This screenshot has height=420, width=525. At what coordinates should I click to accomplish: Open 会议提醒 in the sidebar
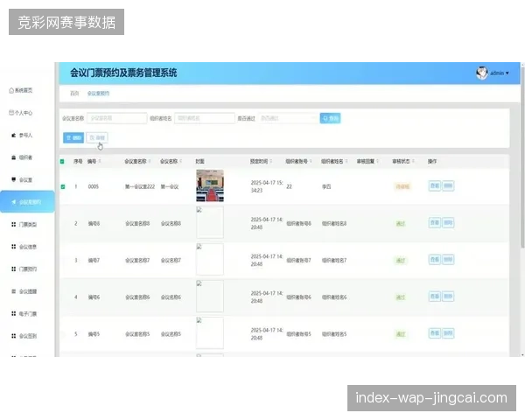[x=24, y=291]
